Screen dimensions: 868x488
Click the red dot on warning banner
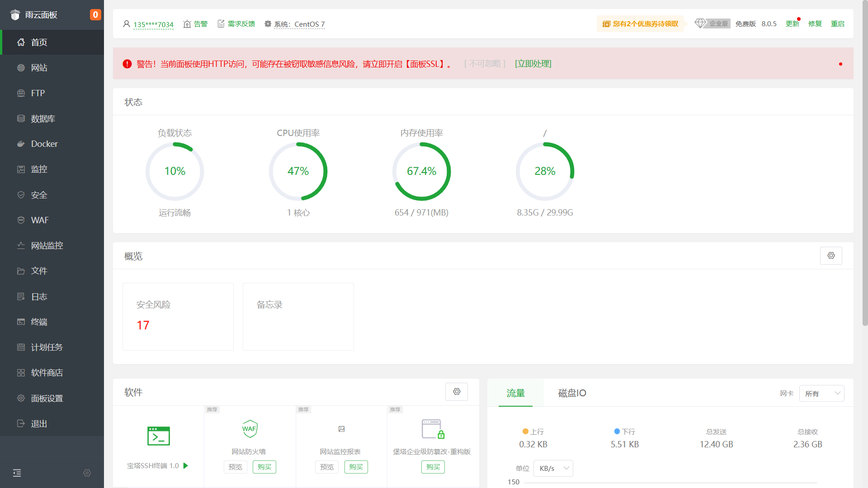(840, 64)
